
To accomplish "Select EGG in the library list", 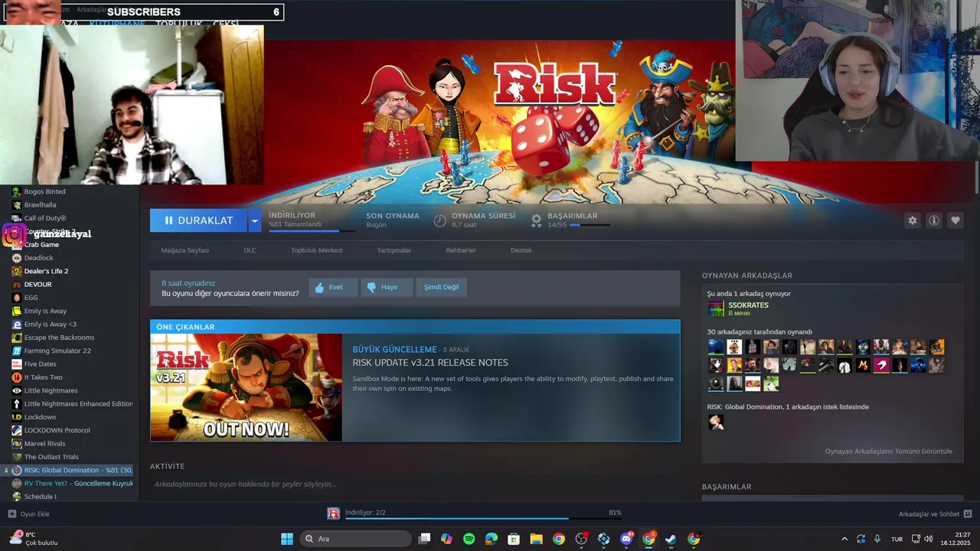I will pos(31,298).
